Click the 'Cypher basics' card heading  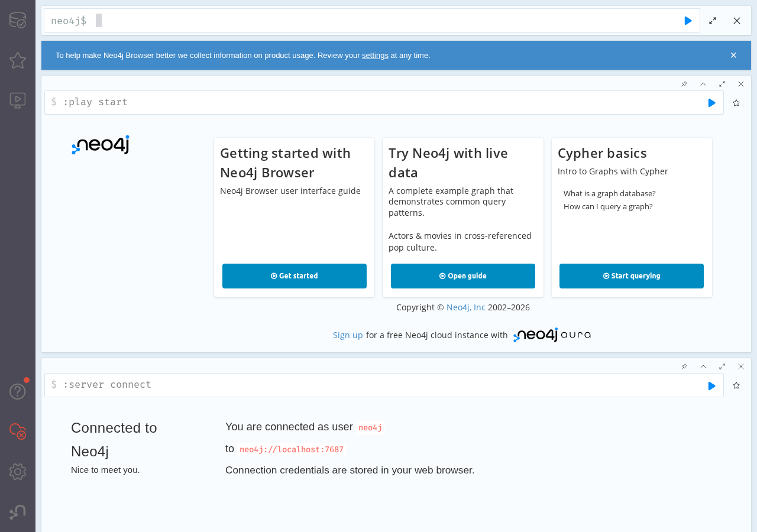pos(602,153)
